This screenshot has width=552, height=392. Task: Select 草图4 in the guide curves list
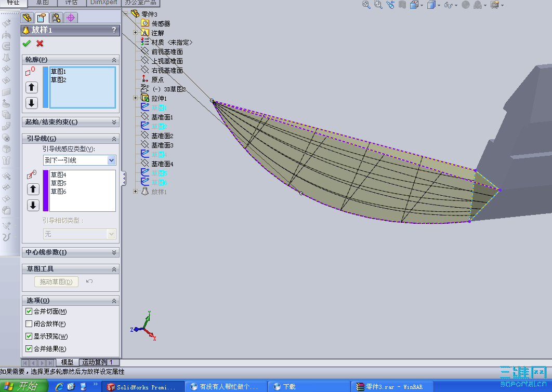[x=58, y=175]
